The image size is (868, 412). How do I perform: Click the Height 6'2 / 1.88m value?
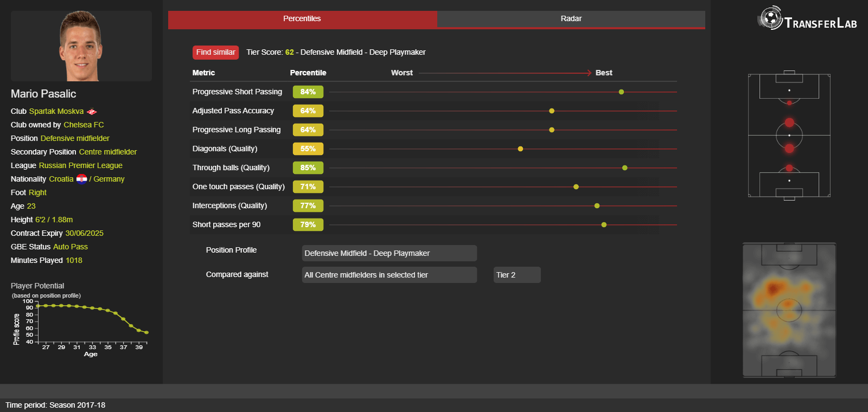[54, 220]
